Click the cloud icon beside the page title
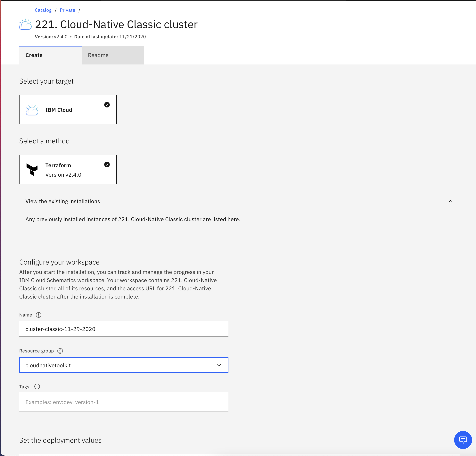The height and width of the screenshot is (456, 476). tap(25, 24)
